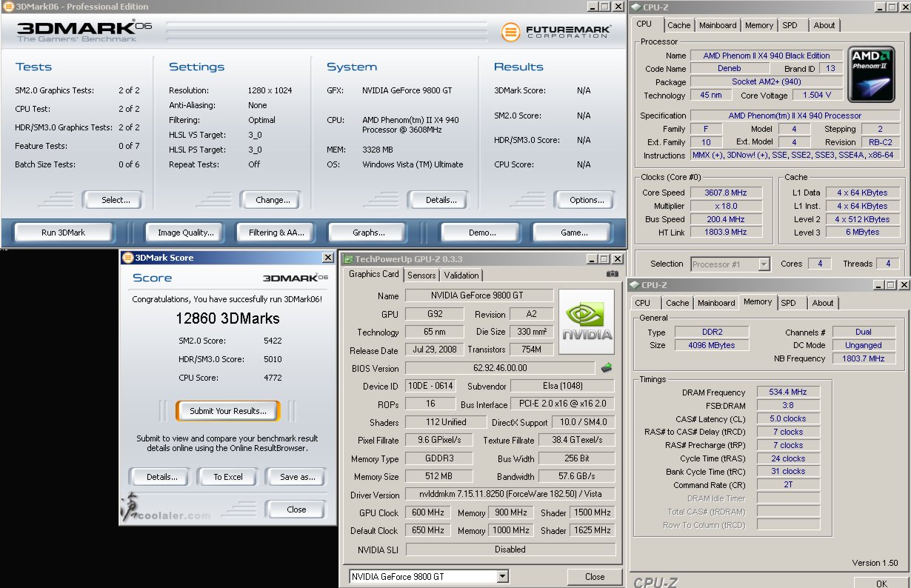Click GPU Clock 600 MHz value
Screen dimensions: 911x588
coord(427,512)
